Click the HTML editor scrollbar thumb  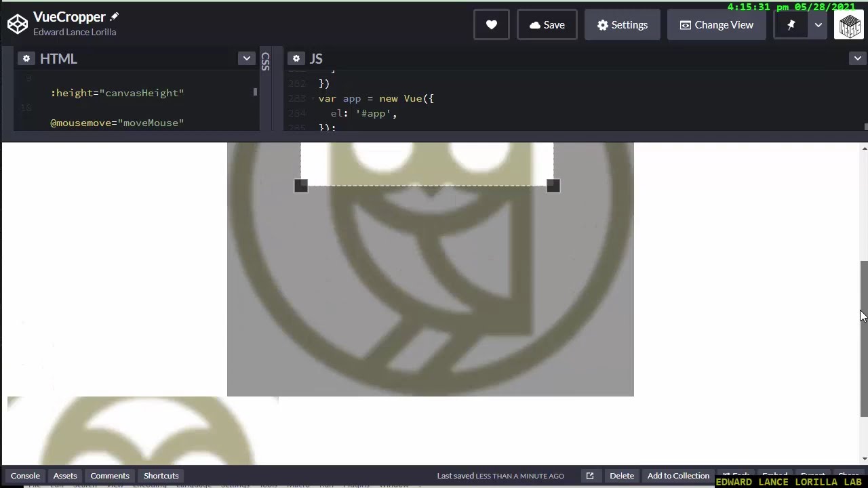tap(255, 91)
